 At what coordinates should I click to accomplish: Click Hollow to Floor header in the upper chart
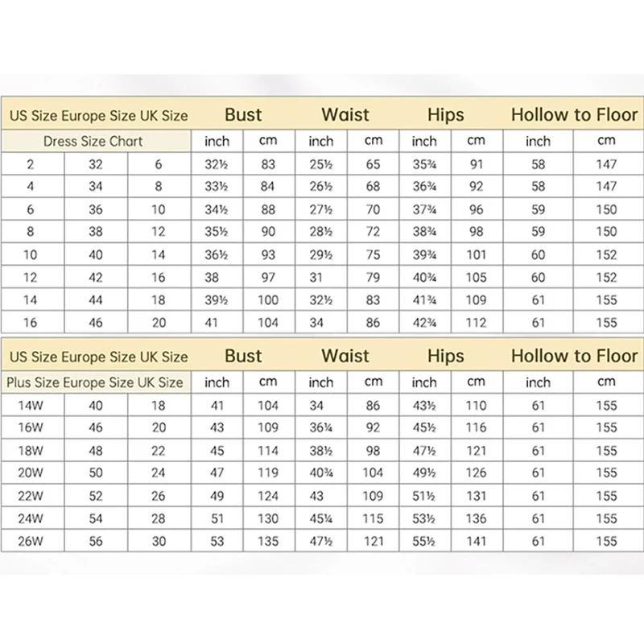click(x=574, y=115)
